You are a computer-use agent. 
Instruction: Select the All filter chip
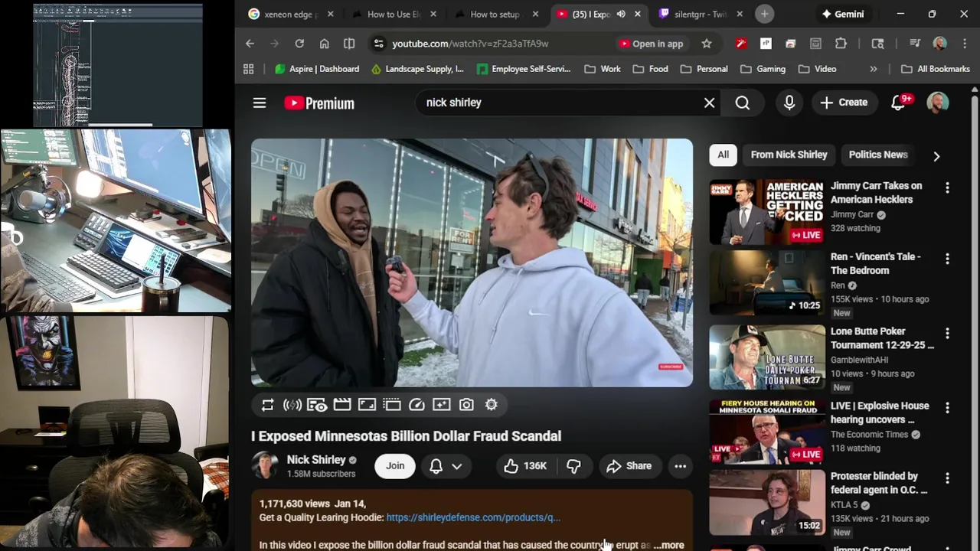tap(723, 155)
